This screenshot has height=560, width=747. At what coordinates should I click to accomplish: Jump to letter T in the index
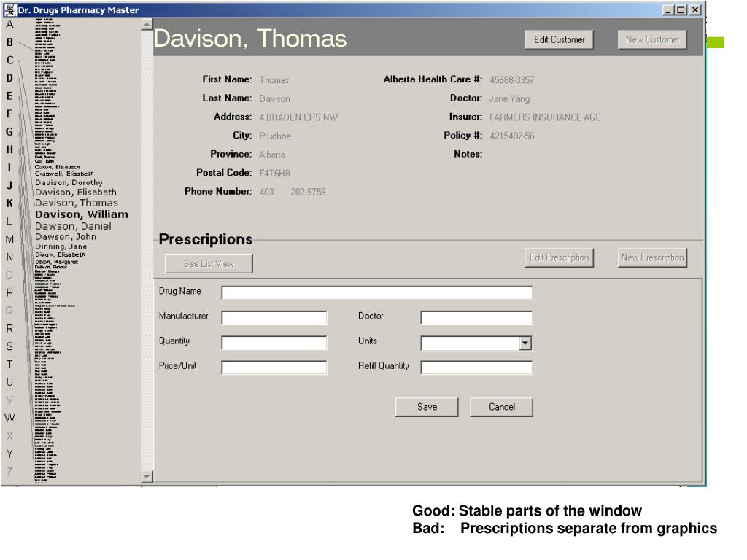tap(9, 365)
